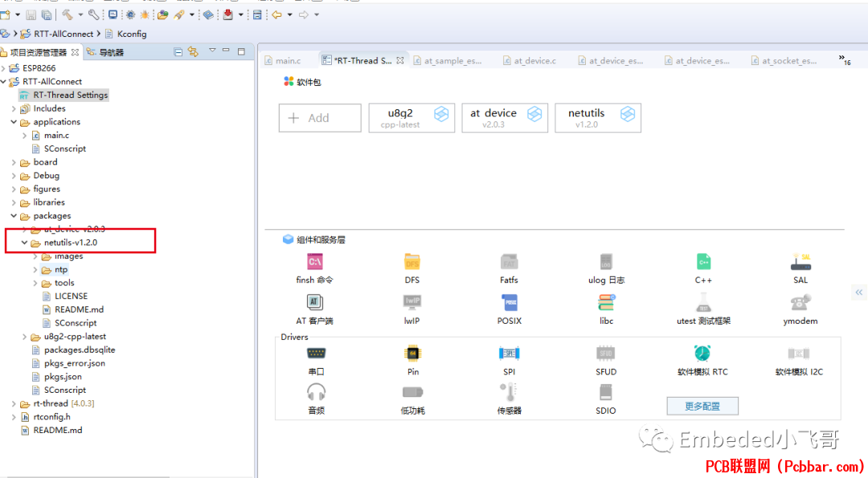Click the SPI driver icon
868x478 pixels.
tap(510, 353)
